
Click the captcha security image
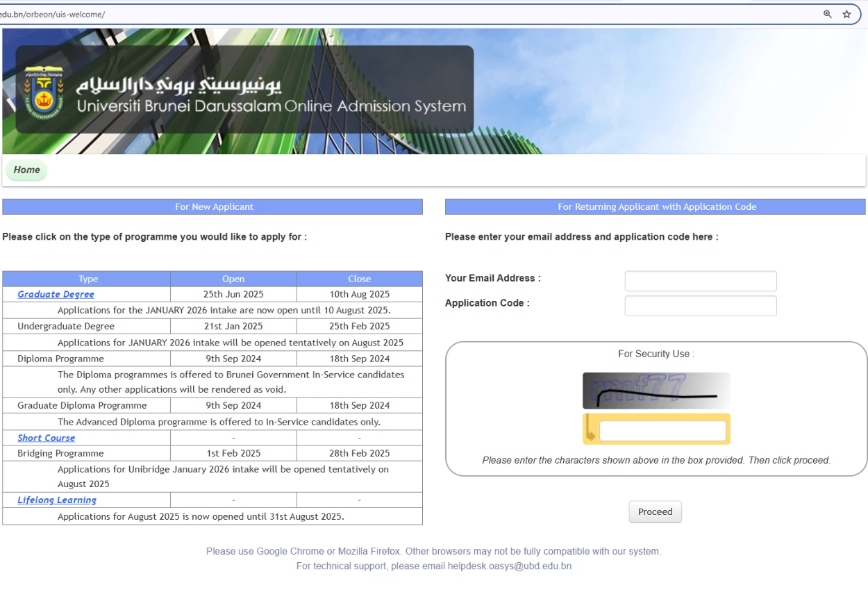[656, 391]
